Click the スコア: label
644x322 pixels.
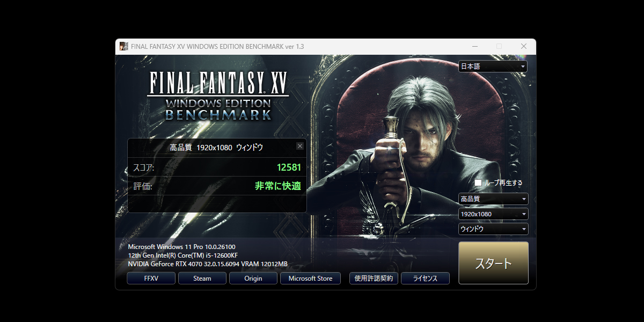pyautogui.click(x=143, y=168)
